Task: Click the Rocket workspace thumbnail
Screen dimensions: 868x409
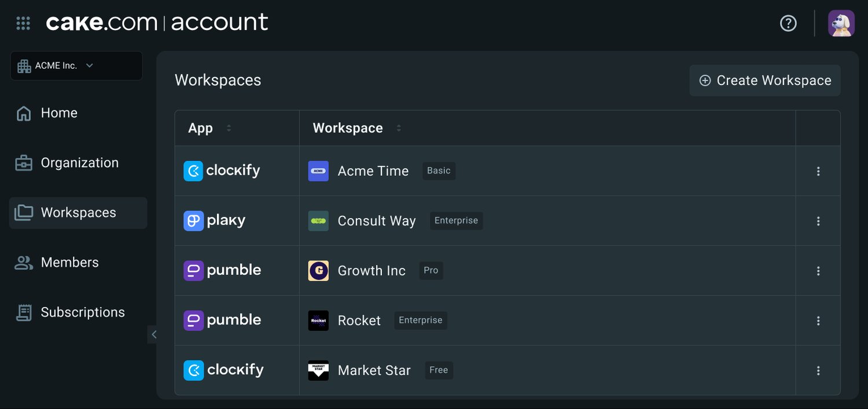Action: click(x=318, y=320)
